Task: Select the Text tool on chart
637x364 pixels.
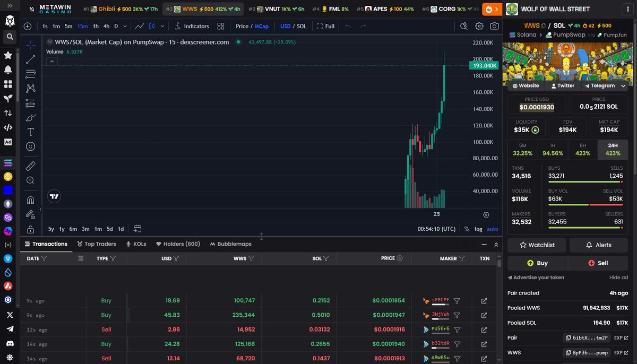Action: 30,132
